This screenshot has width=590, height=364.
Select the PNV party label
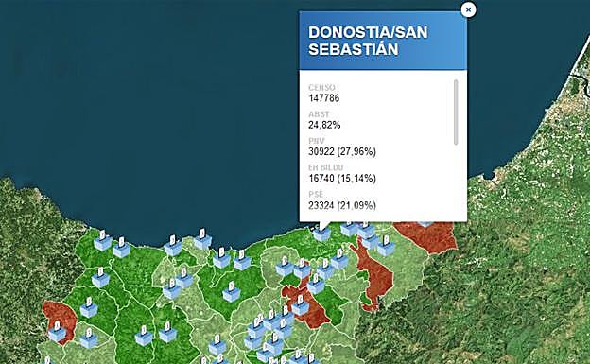click(x=316, y=141)
